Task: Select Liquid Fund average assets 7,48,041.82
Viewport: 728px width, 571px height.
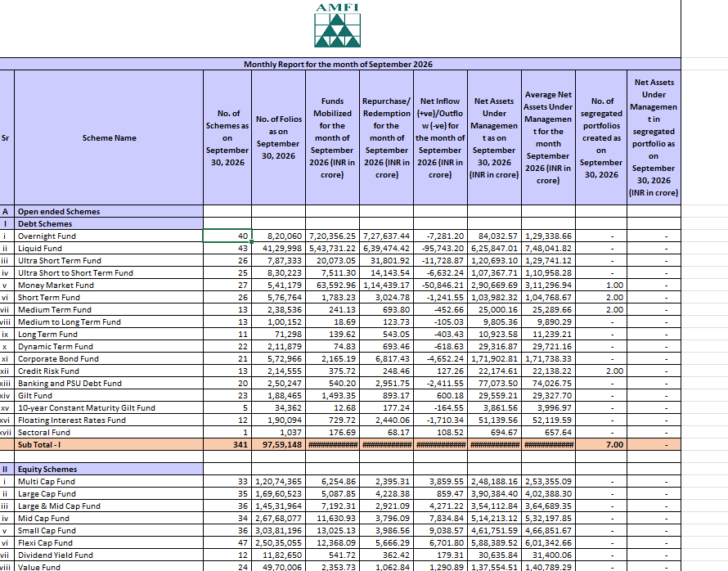Action: [x=548, y=249]
